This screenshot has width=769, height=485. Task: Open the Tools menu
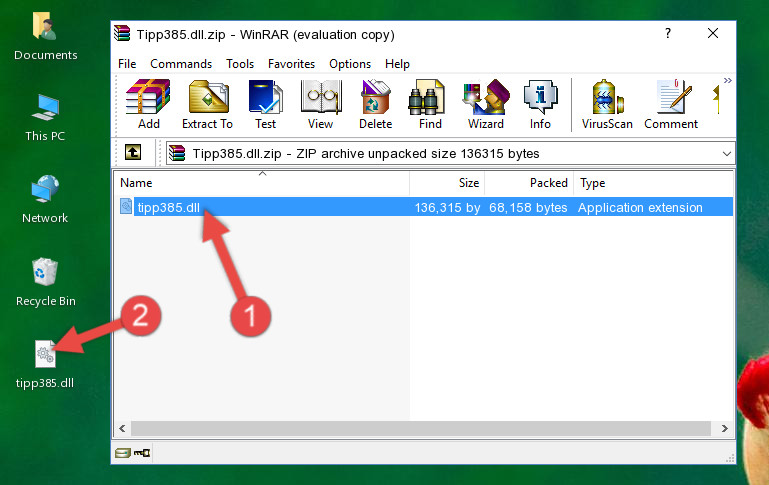(x=240, y=64)
